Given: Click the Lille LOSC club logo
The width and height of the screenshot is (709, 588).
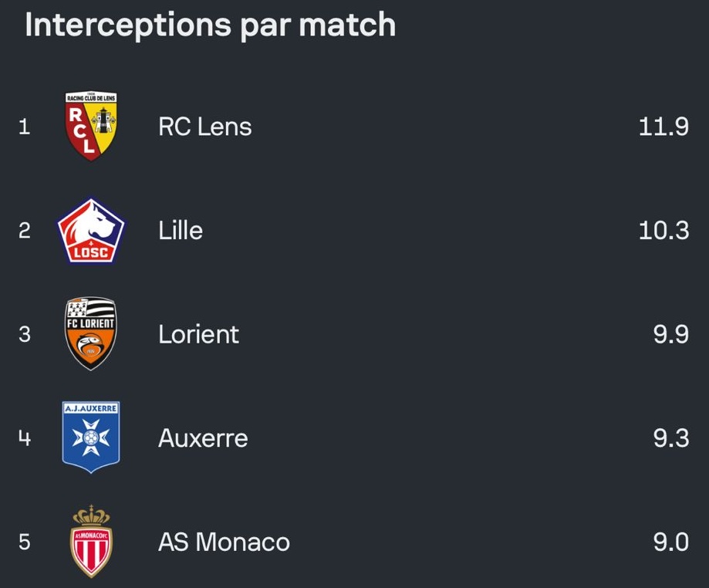Looking at the screenshot, I should pyautogui.click(x=91, y=230).
